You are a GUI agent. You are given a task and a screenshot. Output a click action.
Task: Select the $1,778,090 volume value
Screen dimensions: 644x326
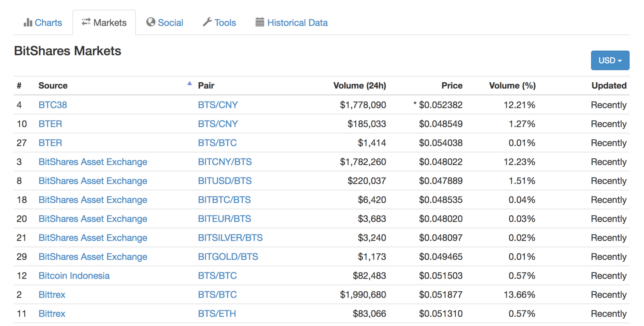363,105
